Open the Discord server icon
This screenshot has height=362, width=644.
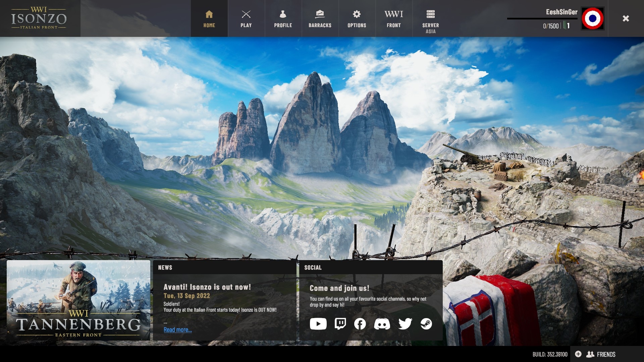click(382, 324)
